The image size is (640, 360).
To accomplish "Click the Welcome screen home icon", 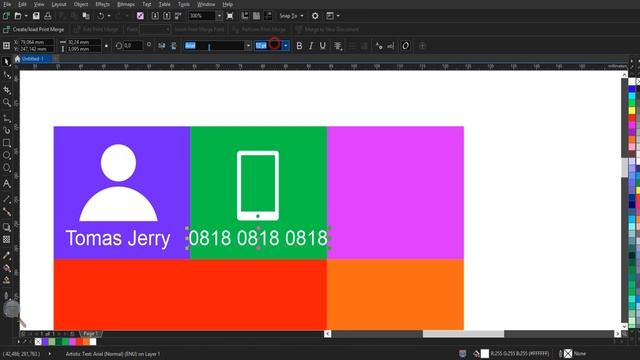I will coord(17,59).
